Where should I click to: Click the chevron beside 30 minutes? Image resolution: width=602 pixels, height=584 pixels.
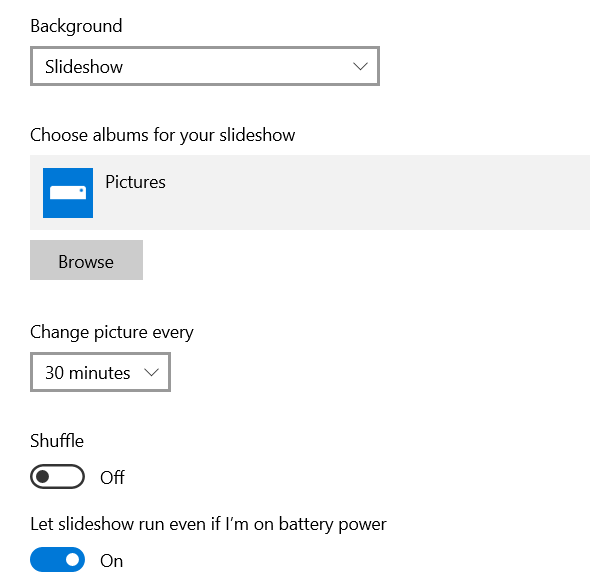[151, 372]
